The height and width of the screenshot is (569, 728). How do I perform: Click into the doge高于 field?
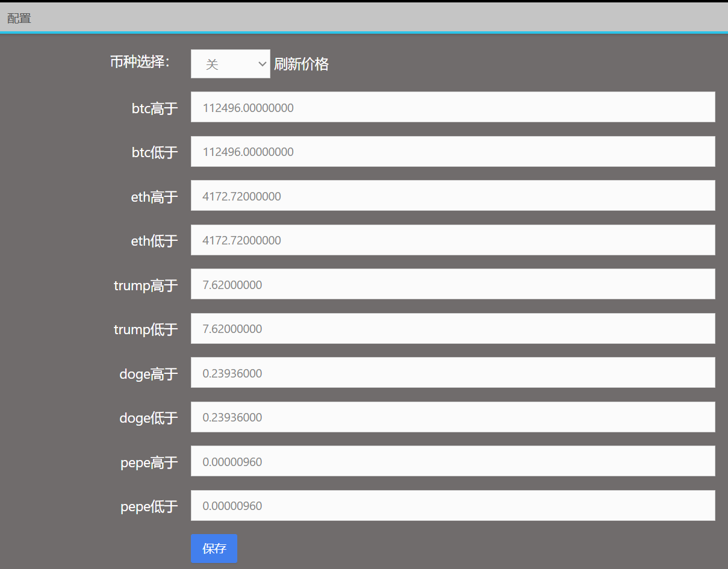pyautogui.click(x=452, y=373)
